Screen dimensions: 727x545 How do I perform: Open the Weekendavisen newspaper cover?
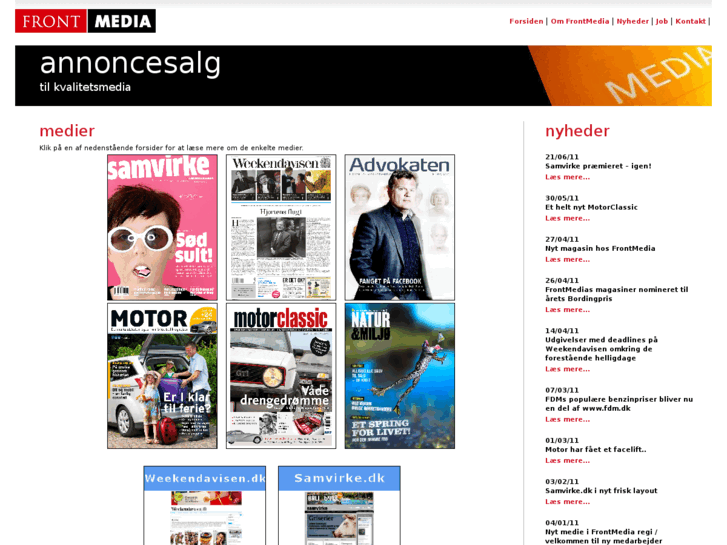(x=281, y=227)
